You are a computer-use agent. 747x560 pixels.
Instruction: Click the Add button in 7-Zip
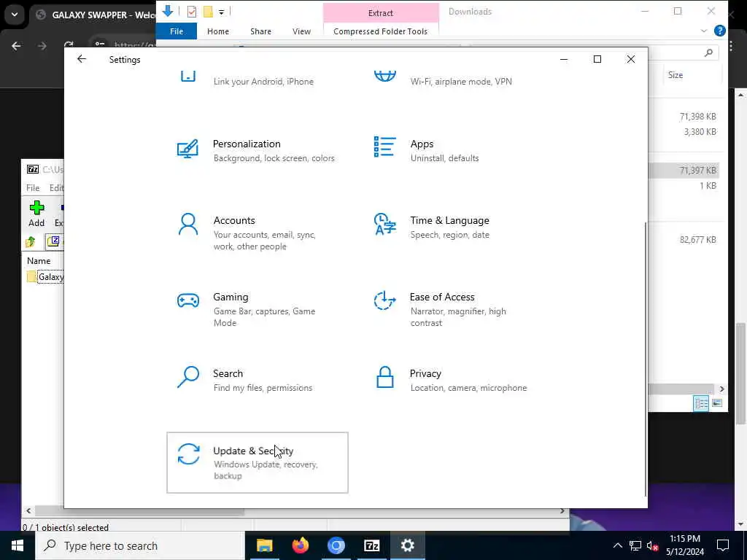click(36, 214)
